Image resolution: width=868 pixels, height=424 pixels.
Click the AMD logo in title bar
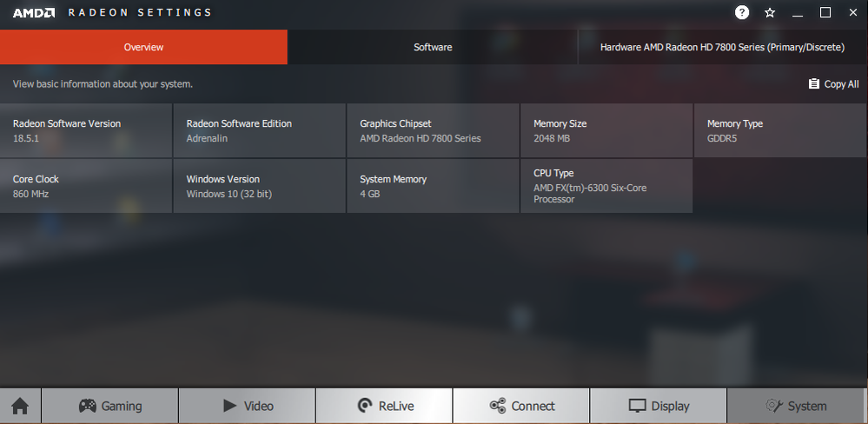33,12
